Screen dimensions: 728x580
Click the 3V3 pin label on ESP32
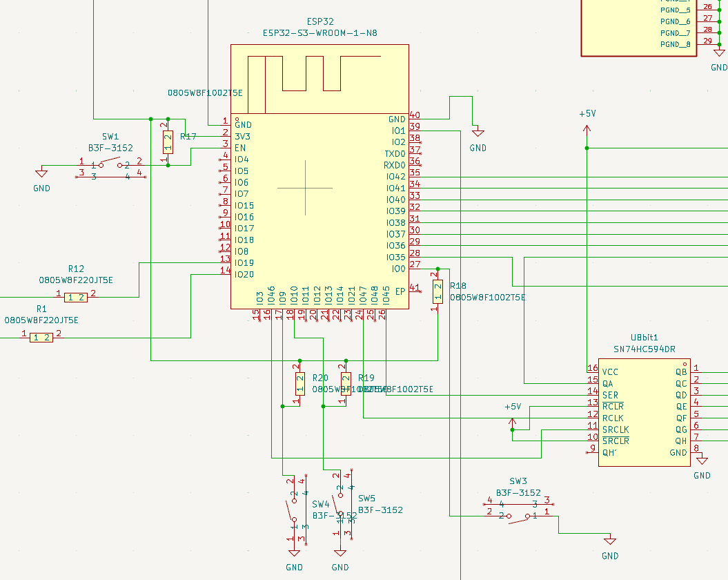pos(242,136)
